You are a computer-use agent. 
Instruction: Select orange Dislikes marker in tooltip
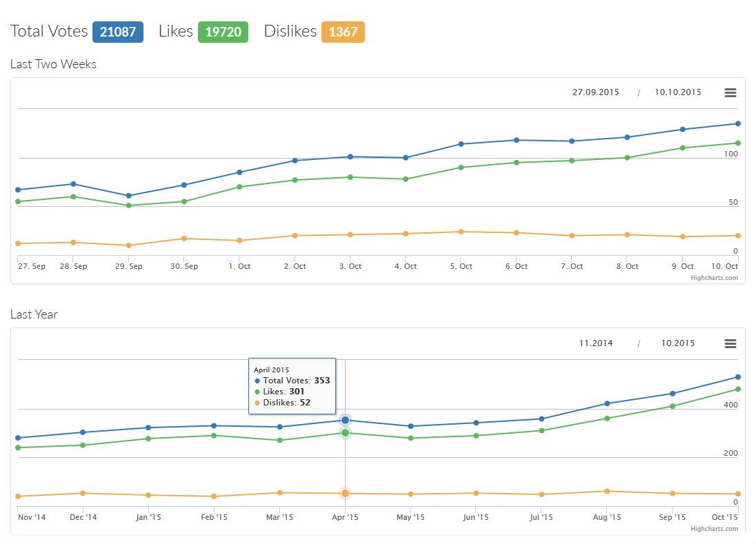257,402
